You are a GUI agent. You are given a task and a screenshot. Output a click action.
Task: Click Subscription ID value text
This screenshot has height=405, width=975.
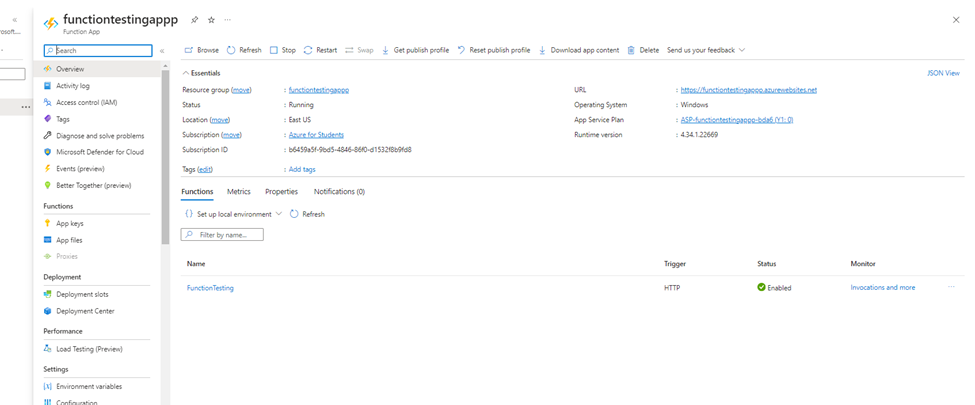(350, 150)
